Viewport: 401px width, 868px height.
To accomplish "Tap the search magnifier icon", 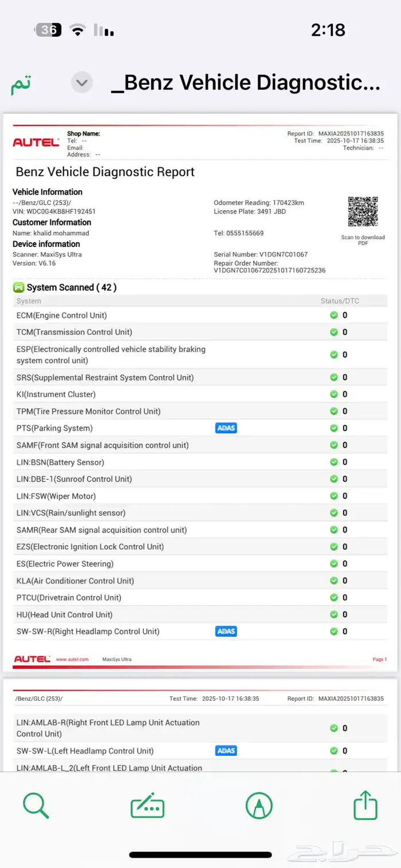I will tap(36, 805).
